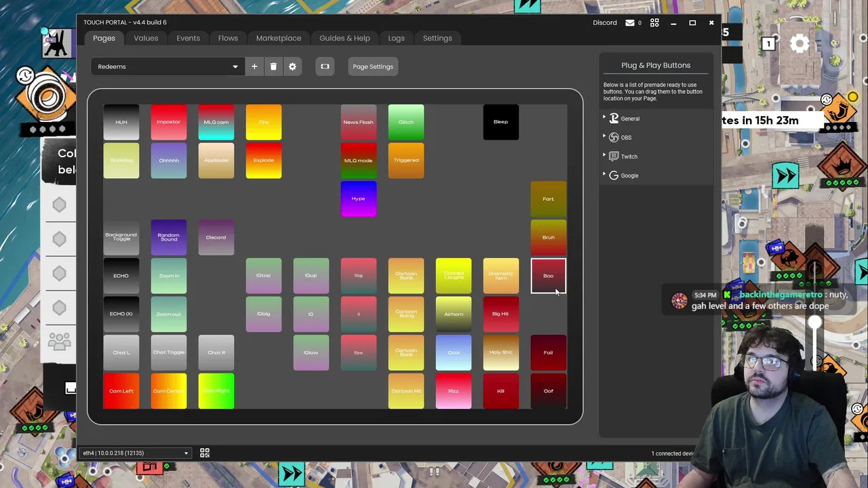Open page options gear next to trash
This screenshot has width=868, height=488.
(292, 66)
